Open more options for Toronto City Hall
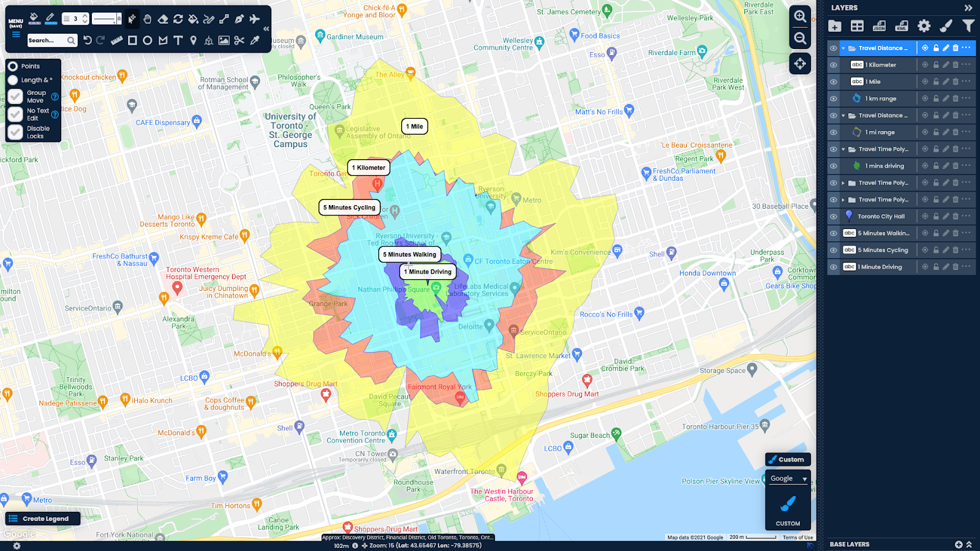980x551 pixels. tap(966, 216)
